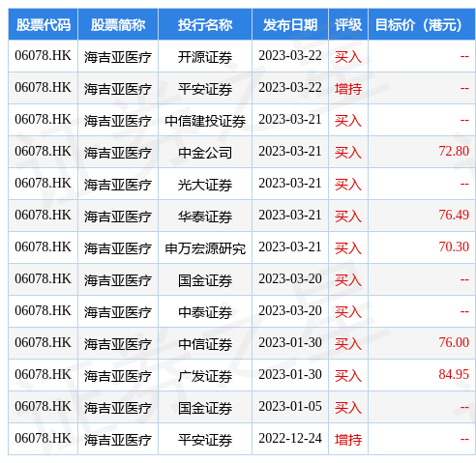
Task: Click the 买入 rating for 开源证券
Action: pos(348,57)
